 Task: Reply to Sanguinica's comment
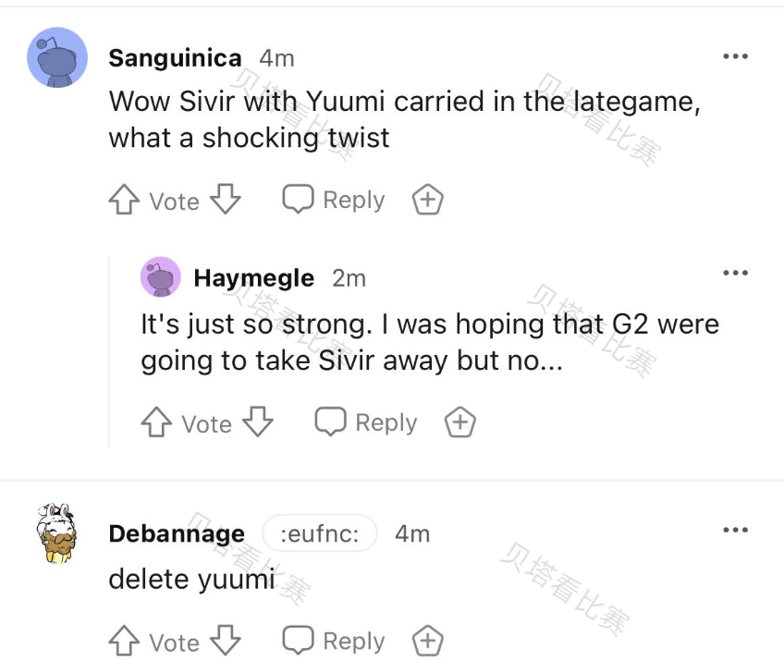[x=334, y=200]
